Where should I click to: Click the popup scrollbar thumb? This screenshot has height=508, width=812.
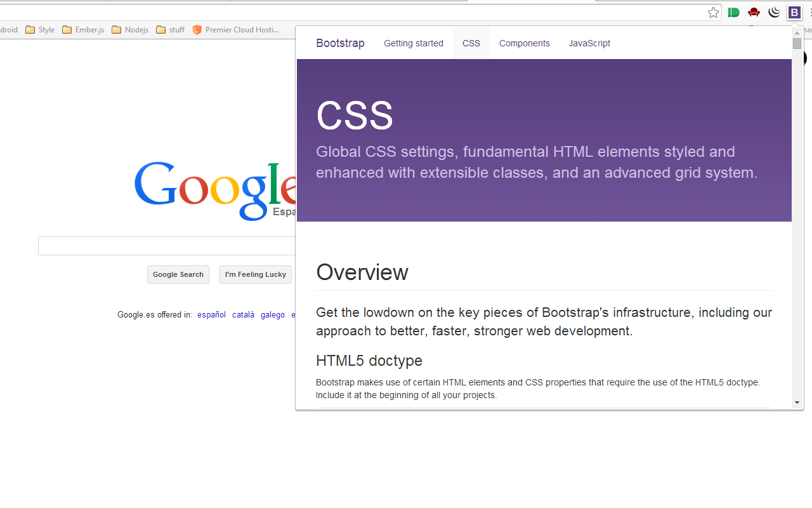797,43
